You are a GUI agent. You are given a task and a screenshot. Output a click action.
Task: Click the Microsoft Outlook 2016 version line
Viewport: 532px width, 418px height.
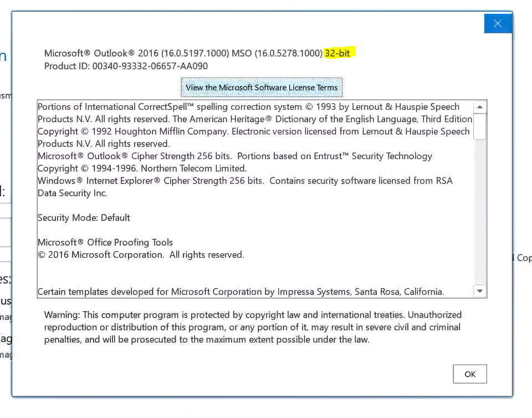tap(197, 53)
